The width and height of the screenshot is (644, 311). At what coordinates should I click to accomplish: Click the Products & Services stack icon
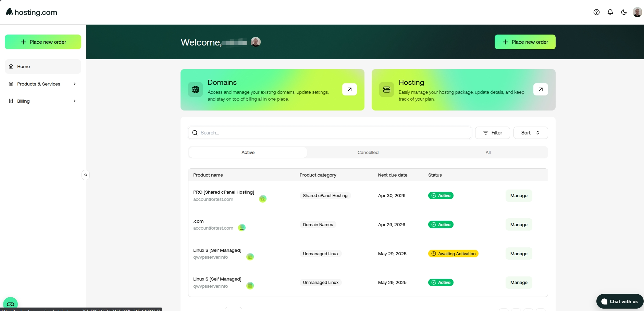click(x=11, y=84)
